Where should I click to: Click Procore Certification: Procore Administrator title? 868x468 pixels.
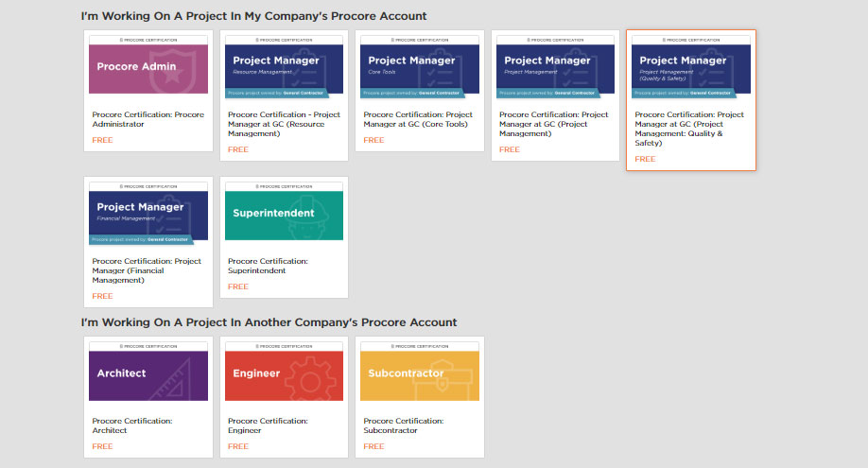click(x=148, y=119)
